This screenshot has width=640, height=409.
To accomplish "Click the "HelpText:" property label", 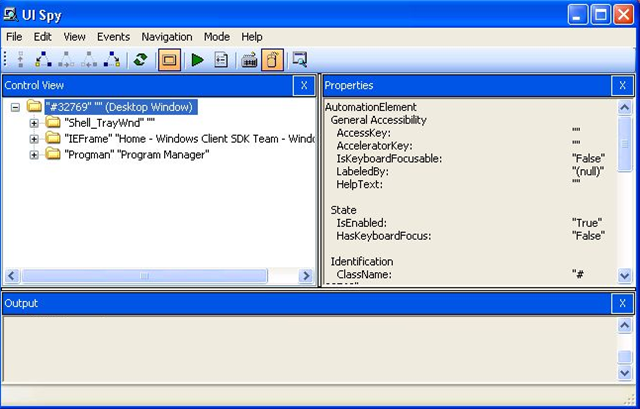I will 360,184.
